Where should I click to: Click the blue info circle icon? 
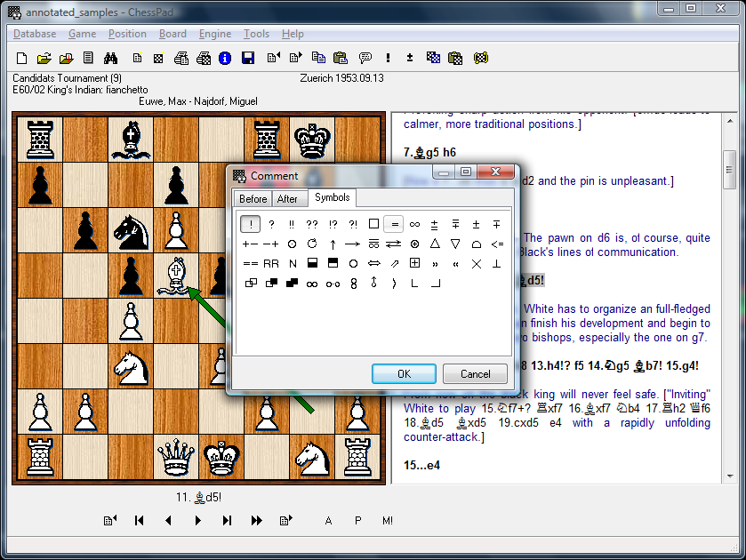pyautogui.click(x=225, y=59)
